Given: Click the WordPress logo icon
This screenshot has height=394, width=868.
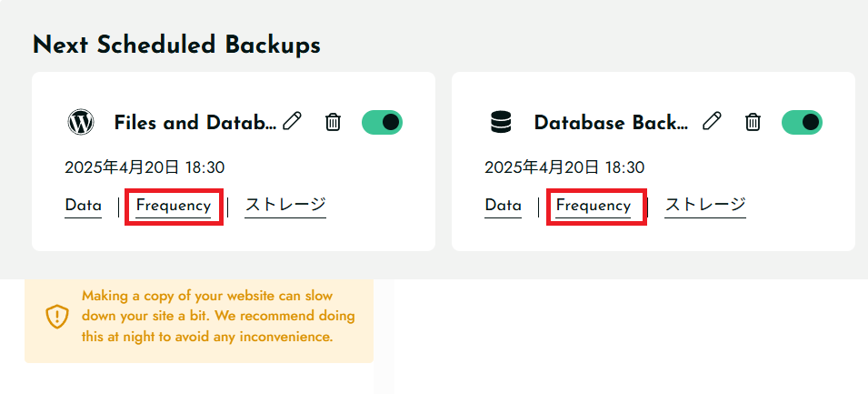Looking at the screenshot, I should [81, 122].
